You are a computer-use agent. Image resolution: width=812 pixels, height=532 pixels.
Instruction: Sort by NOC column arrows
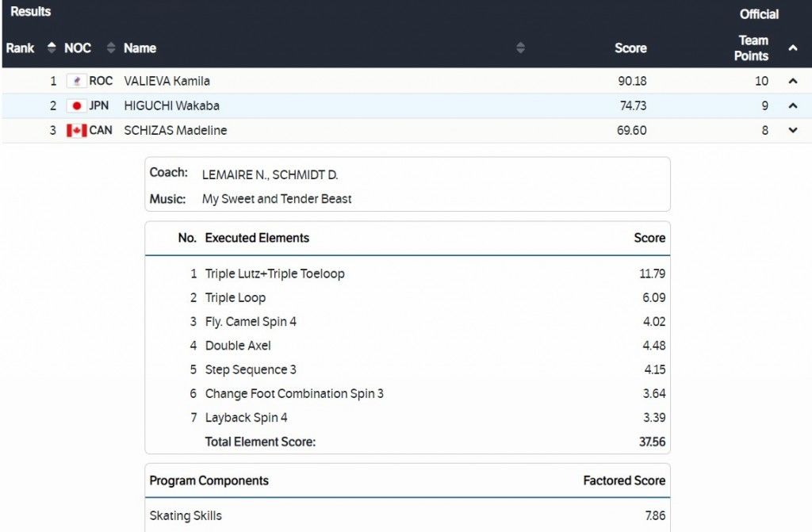pos(111,48)
